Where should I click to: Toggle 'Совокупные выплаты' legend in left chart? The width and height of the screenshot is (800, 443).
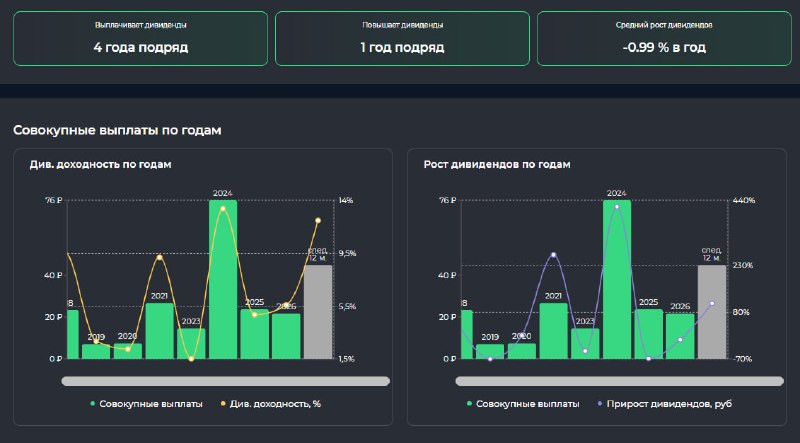(x=146, y=404)
